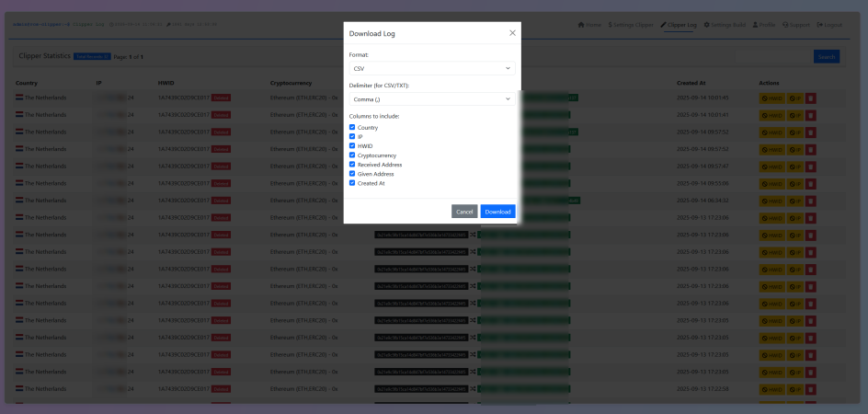This screenshot has width=868, height=414.
Task: Click HWID ban button, row 09:55:06
Action: click(x=771, y=183)
